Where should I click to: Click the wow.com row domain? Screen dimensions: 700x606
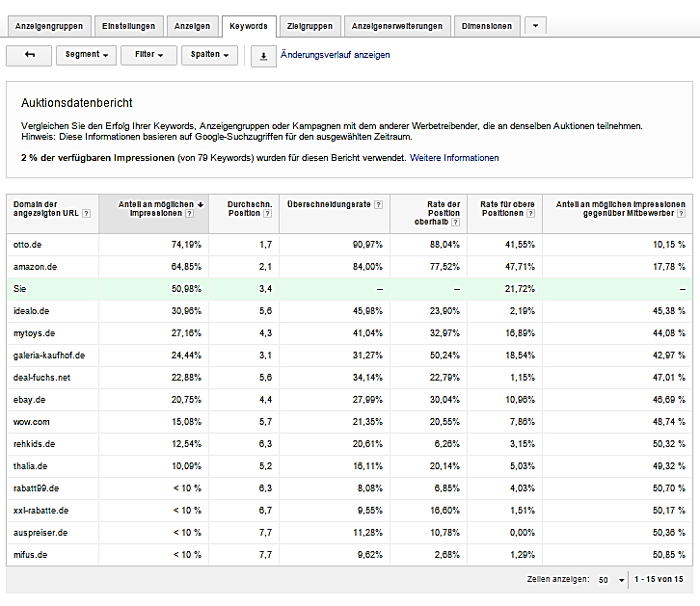click(31, 422)
